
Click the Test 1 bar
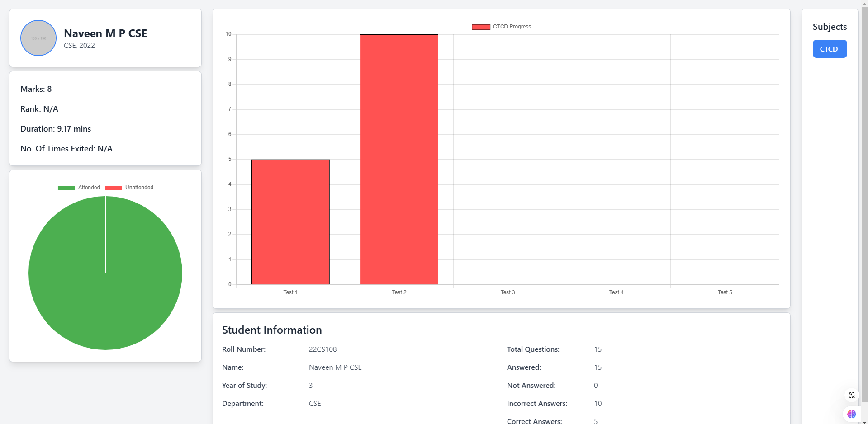[290, 222]
